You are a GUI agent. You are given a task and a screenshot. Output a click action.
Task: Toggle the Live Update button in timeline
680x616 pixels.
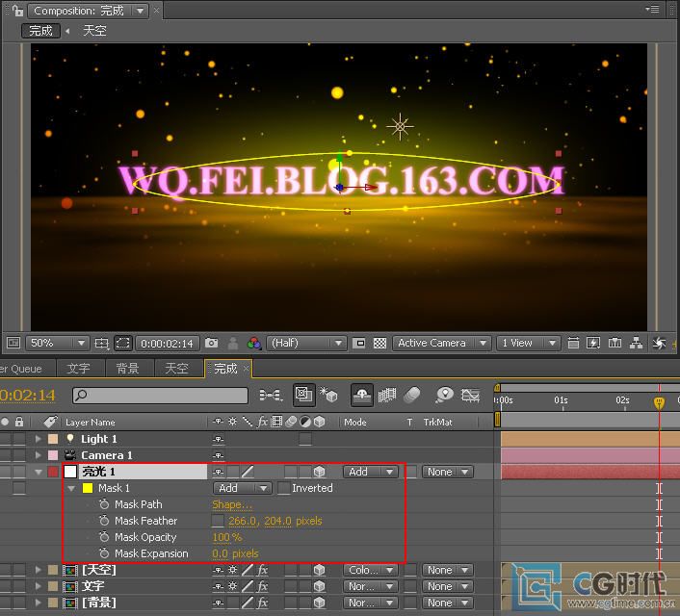(x=303, y=395)
